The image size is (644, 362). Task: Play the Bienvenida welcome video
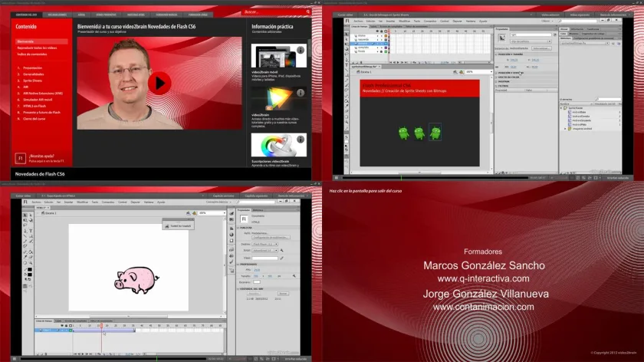click(159, 83)
